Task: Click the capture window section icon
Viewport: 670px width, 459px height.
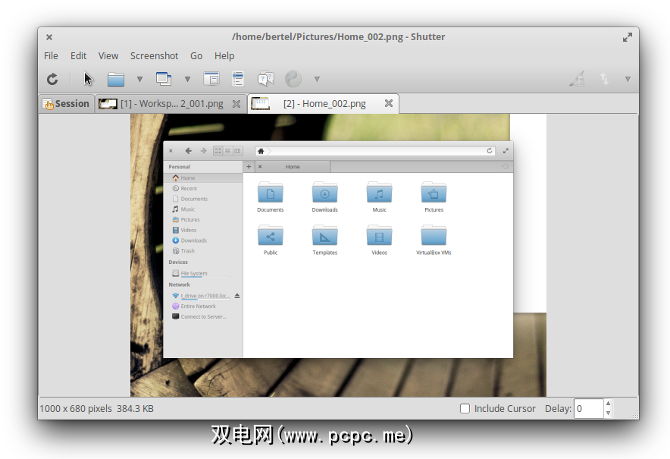Action: [212, 79]
